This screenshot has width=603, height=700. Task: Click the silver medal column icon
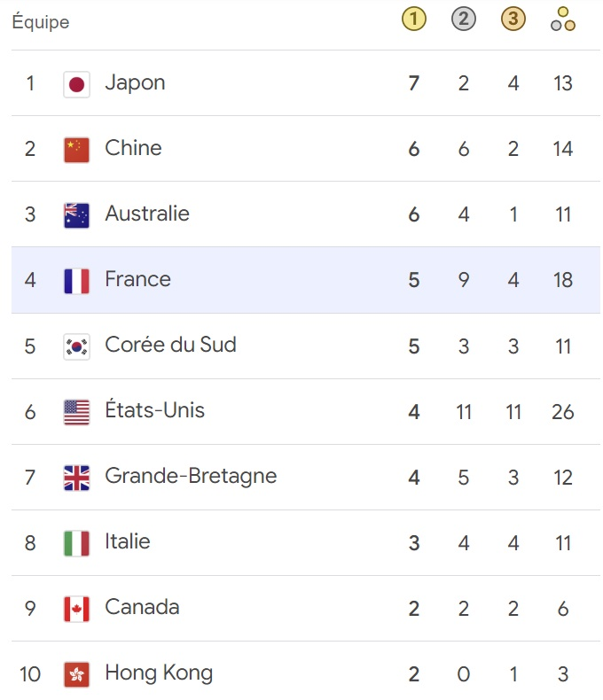[463, 19]
